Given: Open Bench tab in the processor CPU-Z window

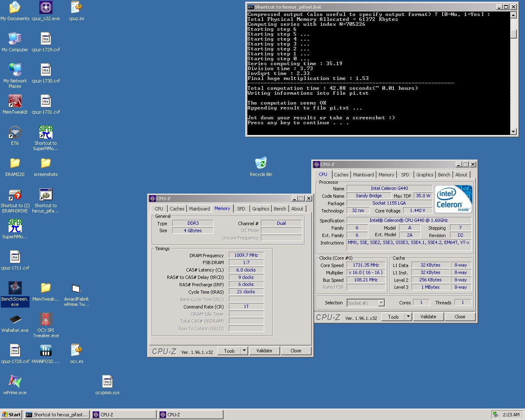Looking at the screenshot, I should click(x=444, y=175).
